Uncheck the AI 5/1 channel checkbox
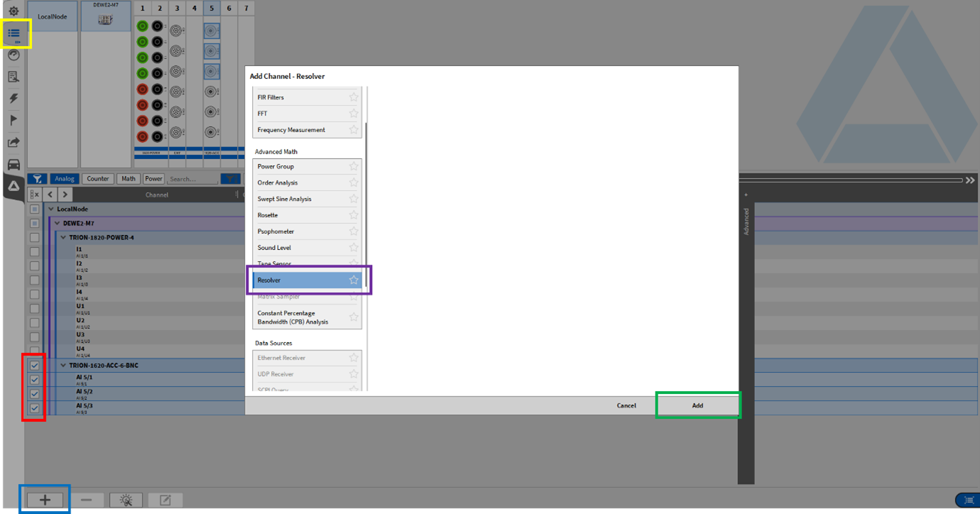980x514 pixels. (x=34, y=379)
